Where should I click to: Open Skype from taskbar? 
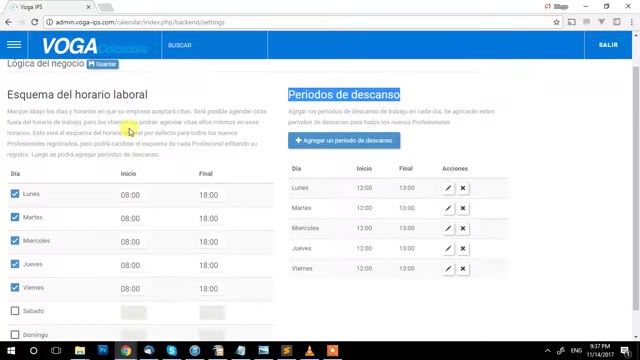coord(171,351)
